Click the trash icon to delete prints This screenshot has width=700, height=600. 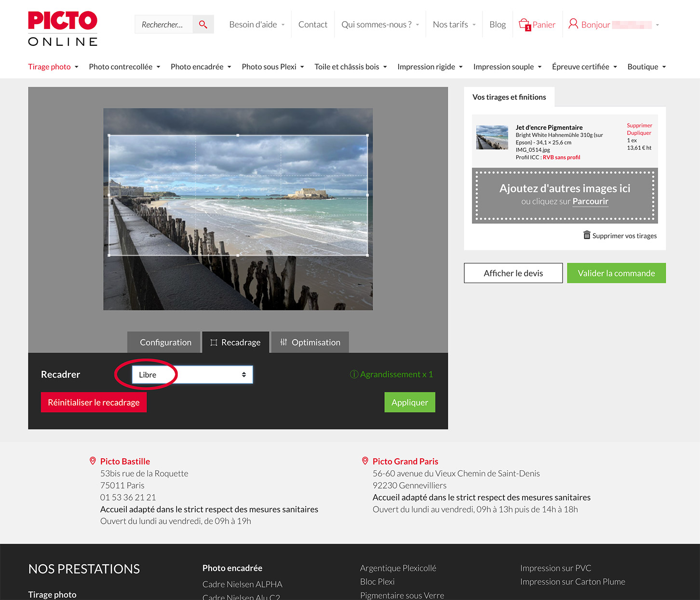click(587, 235)
